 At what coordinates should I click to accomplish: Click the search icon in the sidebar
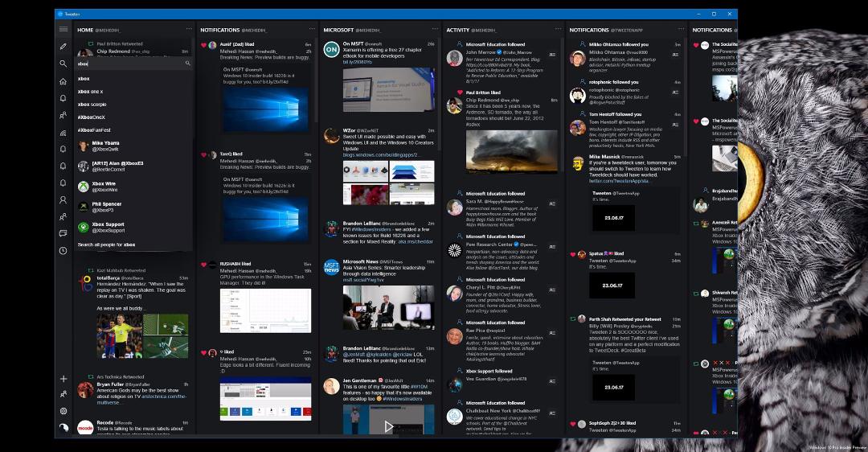pyautogui.click(x=63, y=64)
